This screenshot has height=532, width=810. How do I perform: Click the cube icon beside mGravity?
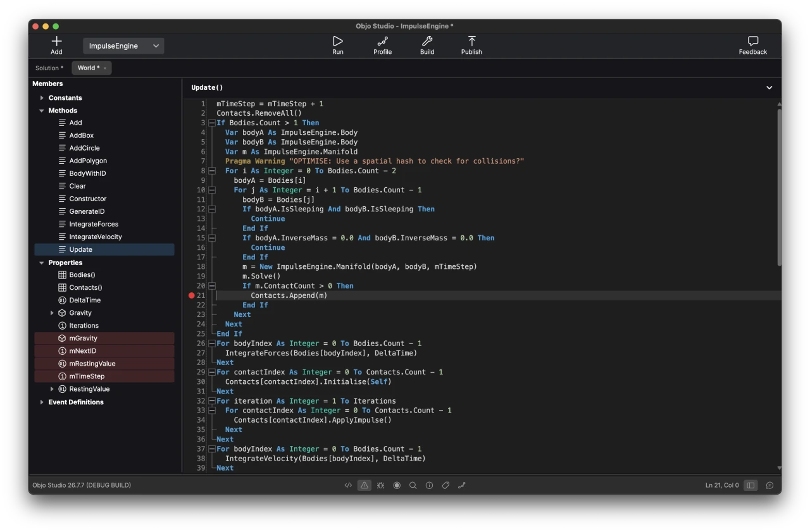pyautogui.click(x=62, y=338)
